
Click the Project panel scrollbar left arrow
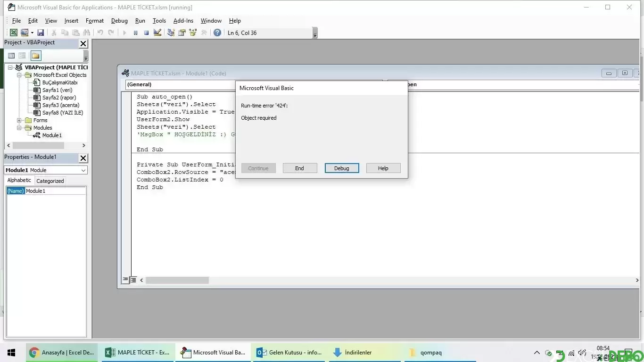tap(8, 146)
